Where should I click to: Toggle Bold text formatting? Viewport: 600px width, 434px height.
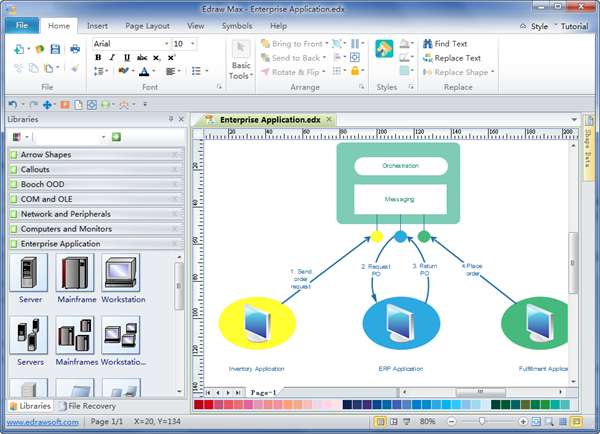[x=98, y=58]
